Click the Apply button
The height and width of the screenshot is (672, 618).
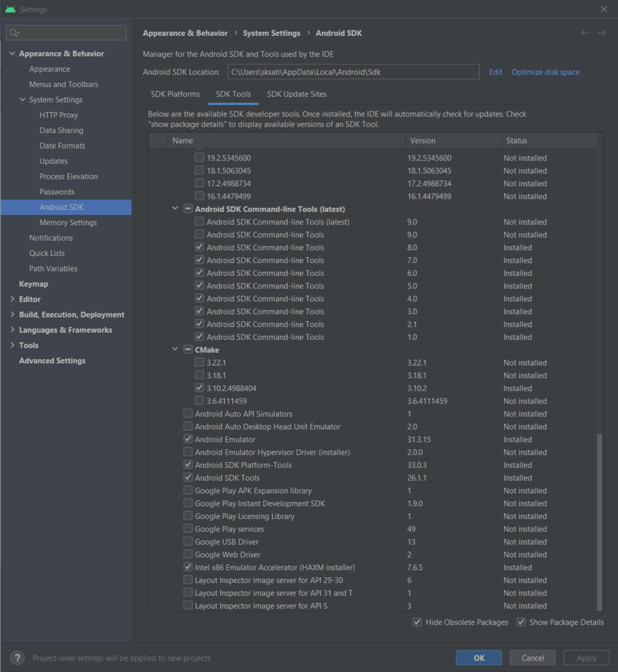586,657
